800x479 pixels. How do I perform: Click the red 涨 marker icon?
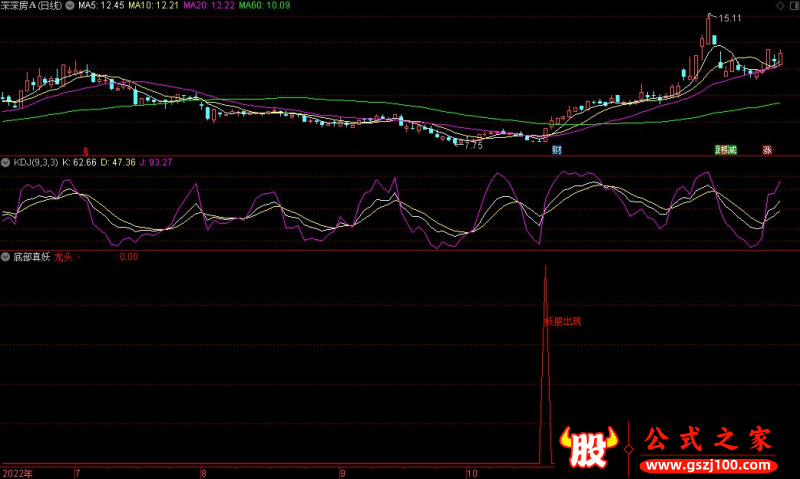click(x=767, y=150)
